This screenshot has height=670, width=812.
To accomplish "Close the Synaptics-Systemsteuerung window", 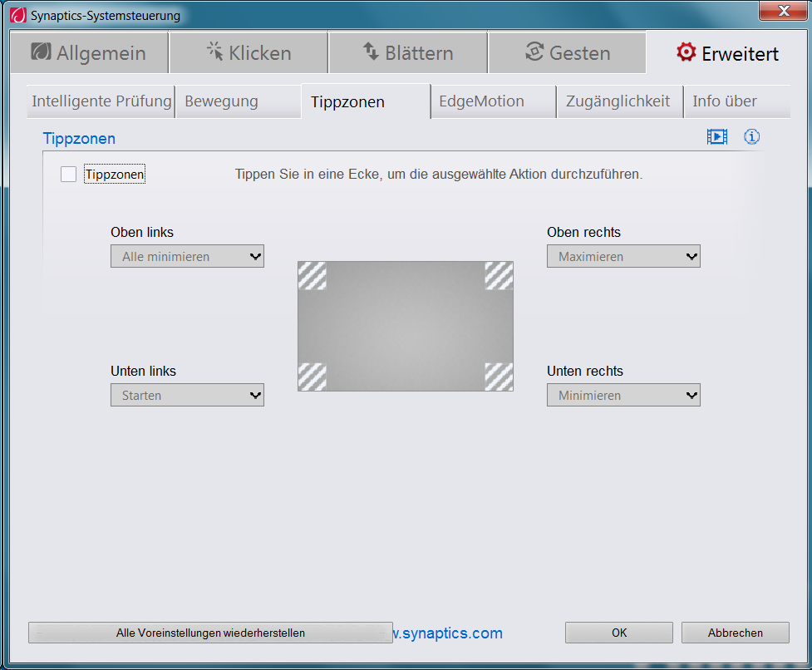I will 783,11.
